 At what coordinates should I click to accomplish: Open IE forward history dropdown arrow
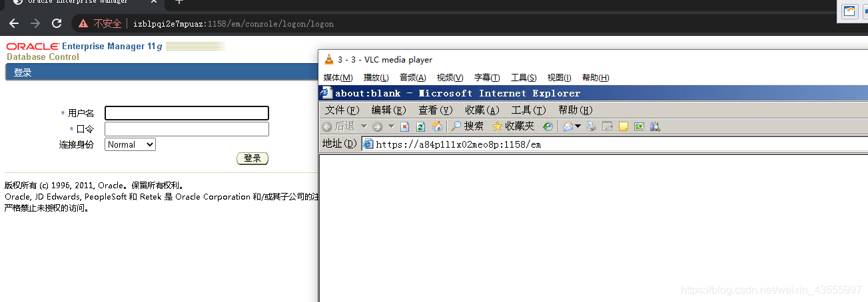(x=391, y=126)
